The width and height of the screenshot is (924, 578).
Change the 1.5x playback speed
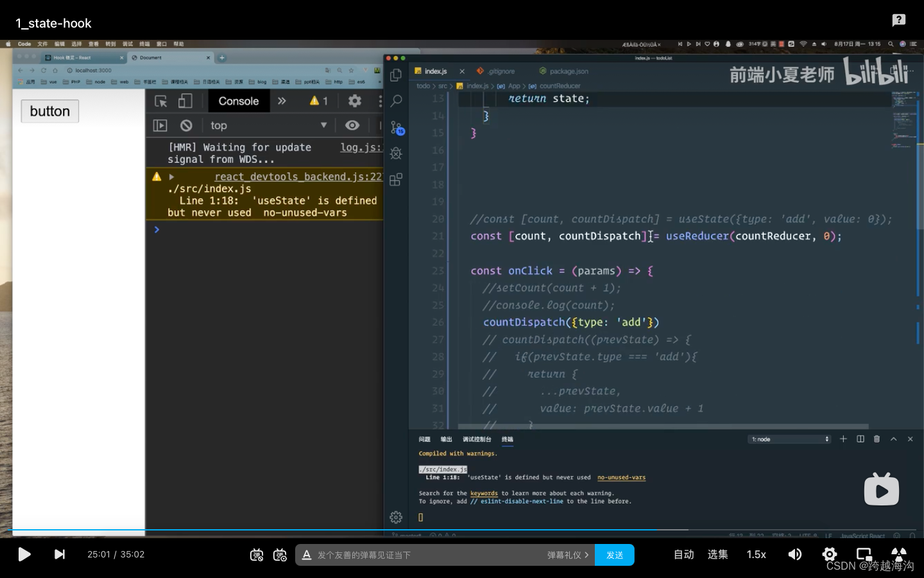click(757, 554)
